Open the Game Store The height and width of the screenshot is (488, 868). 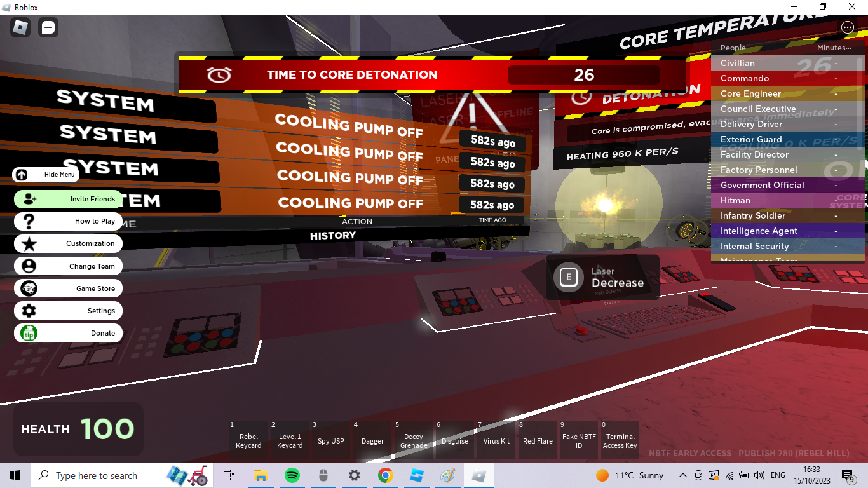(68, 288)
